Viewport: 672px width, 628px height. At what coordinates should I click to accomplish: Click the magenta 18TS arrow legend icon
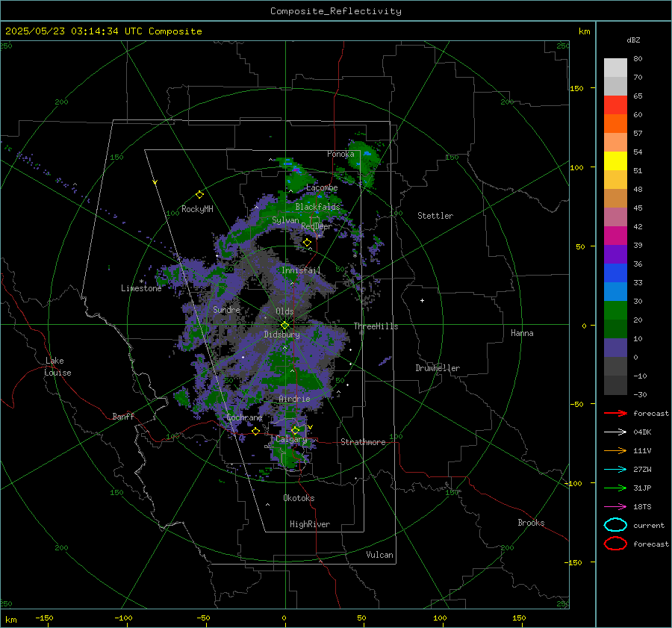pos(615,507)
